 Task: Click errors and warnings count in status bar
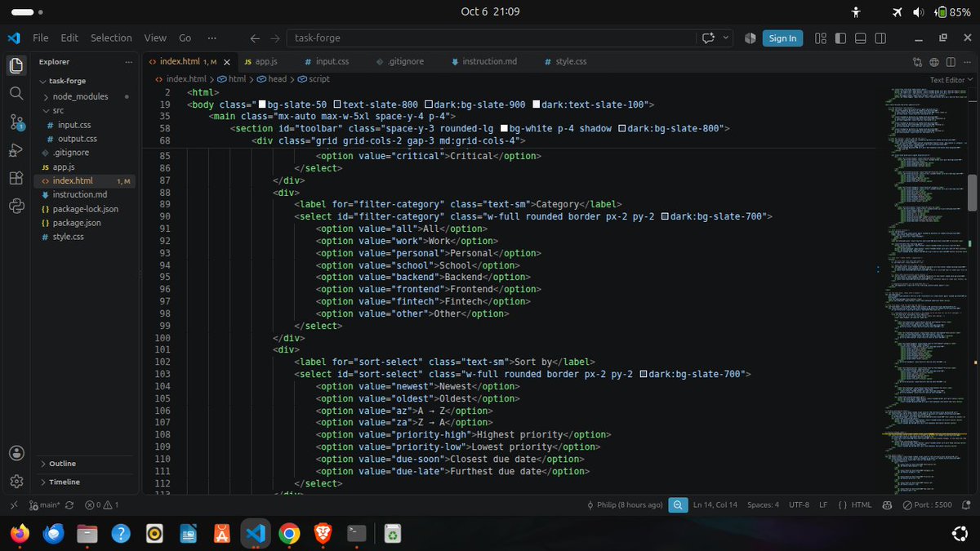[x=101, y=505]
